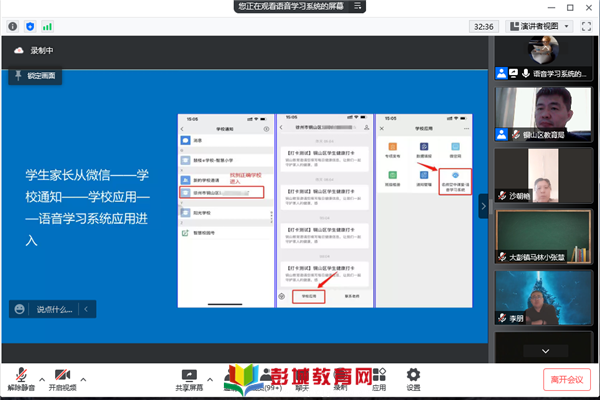Start screen sharing (共享屏幕)
Image resolution: width=600 pixels, height=400 pixels.
(x=189, y=380)
